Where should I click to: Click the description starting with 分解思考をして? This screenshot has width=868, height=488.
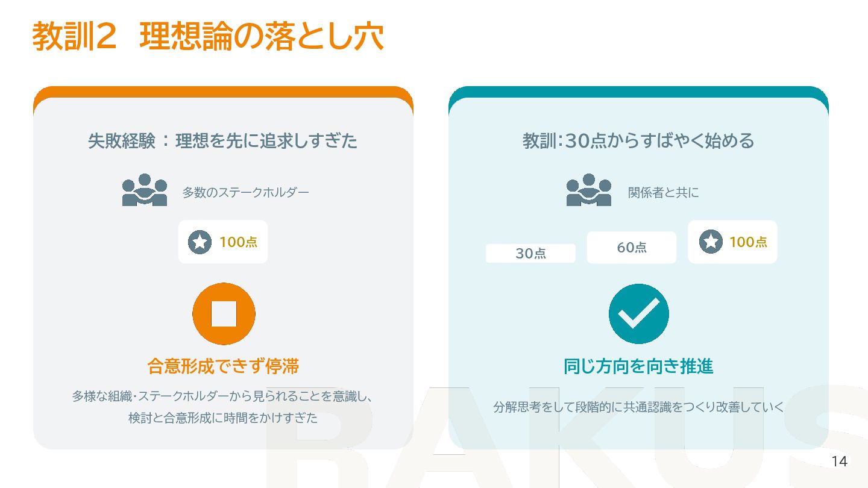coord(638,407)
